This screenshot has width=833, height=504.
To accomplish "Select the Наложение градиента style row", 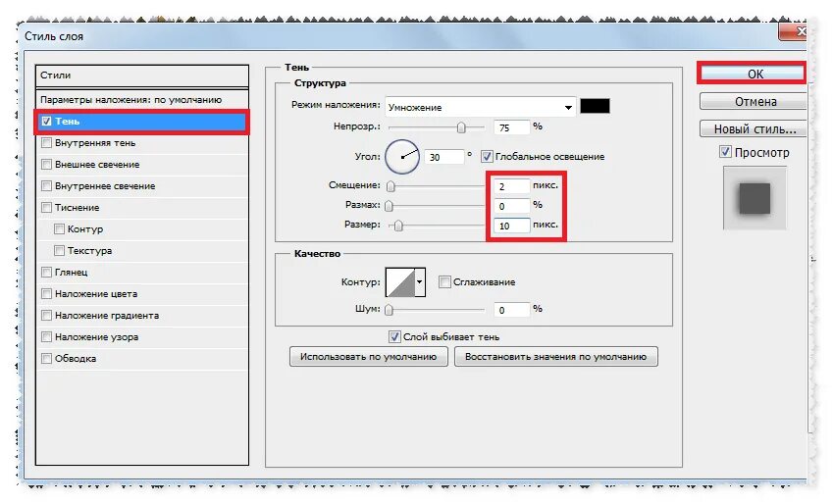I will pyautogui.click(x=142, y=316).
